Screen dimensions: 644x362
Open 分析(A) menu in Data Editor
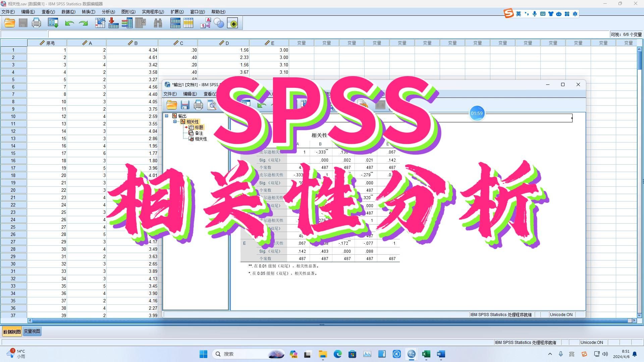coord(108,12)
